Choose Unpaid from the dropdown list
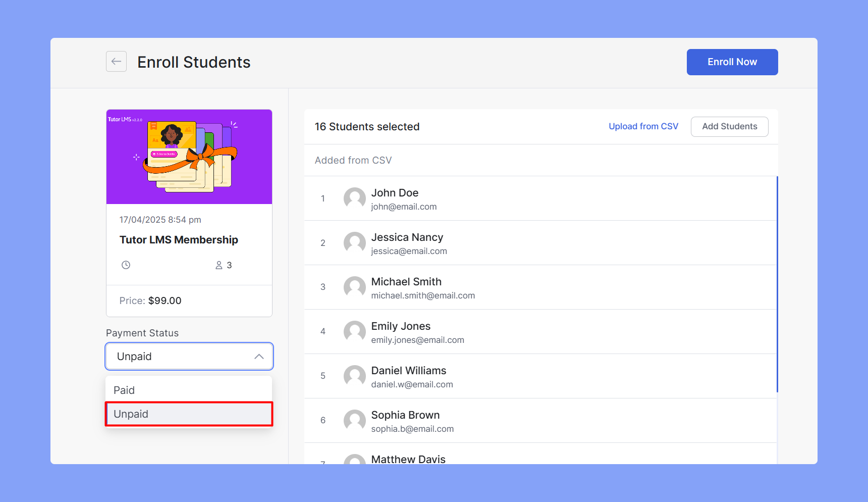Screen dimensions: 868x502 [189, 414]
